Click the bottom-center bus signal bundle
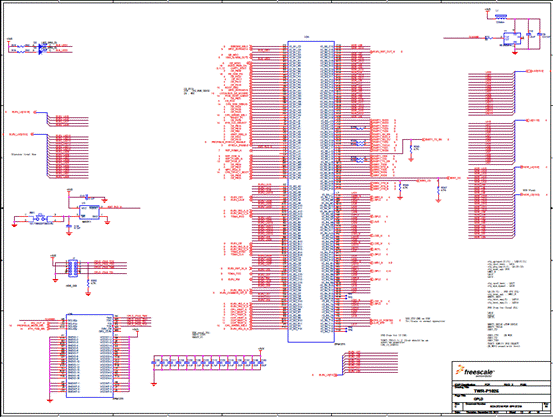The height and width of the screenshot is (417, 553). [x=369, y=362]
